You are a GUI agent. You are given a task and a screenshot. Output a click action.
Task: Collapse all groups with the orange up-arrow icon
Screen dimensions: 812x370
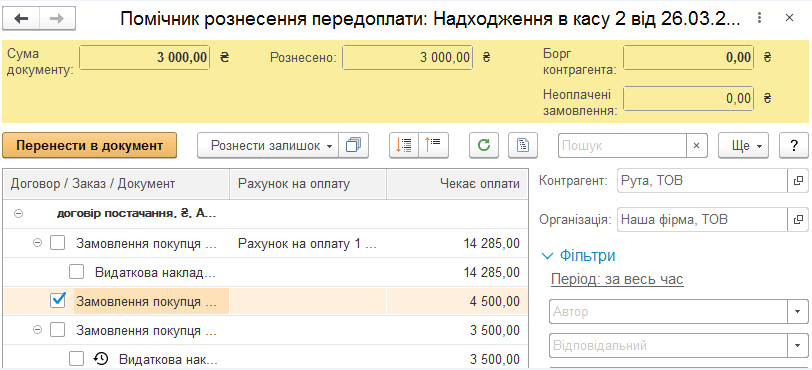433,146
